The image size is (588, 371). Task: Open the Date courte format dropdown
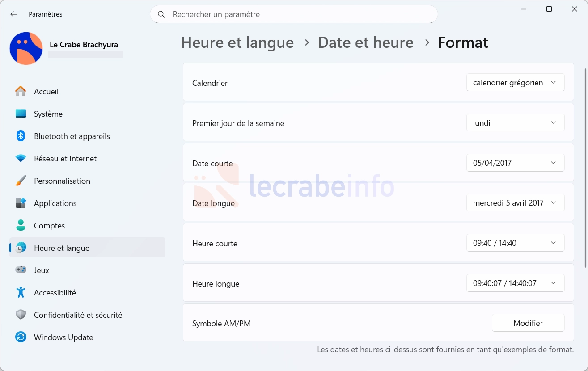pos(515,163)
